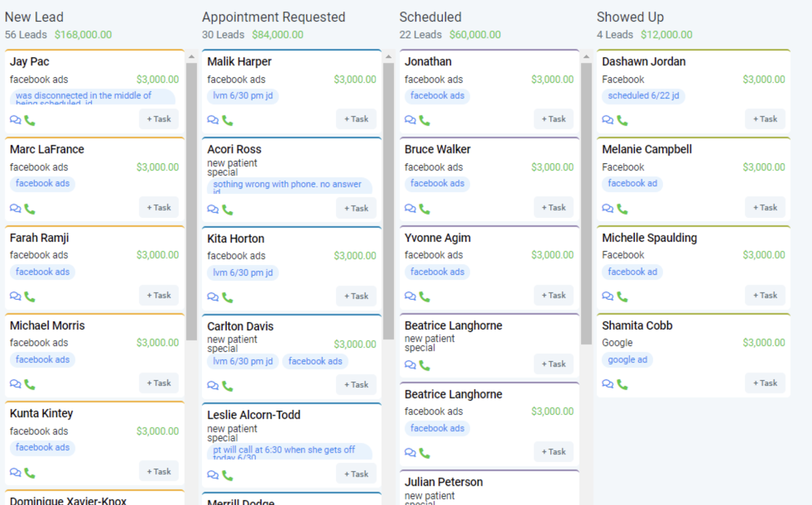
Task: Open Kita Horton lead name
Action: tap(236, 239)
